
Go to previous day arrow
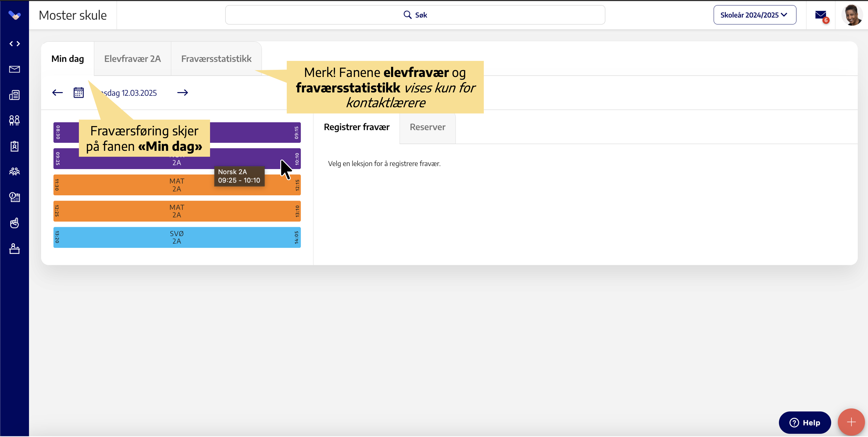[58, 93]
